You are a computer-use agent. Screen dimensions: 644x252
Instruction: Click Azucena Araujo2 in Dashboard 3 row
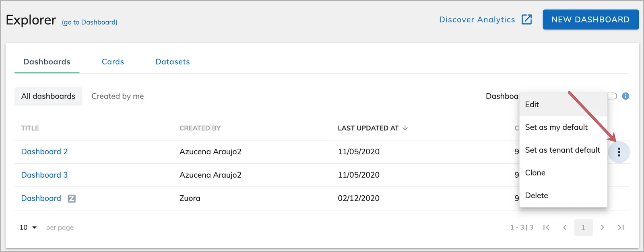tap(211, 175)
